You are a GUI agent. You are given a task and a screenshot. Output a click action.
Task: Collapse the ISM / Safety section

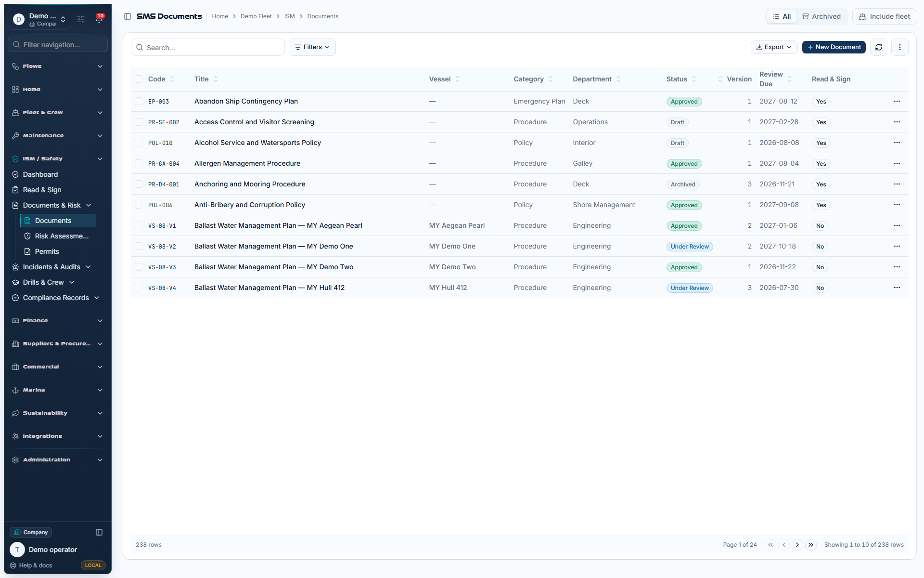click(x=58, y=159)
